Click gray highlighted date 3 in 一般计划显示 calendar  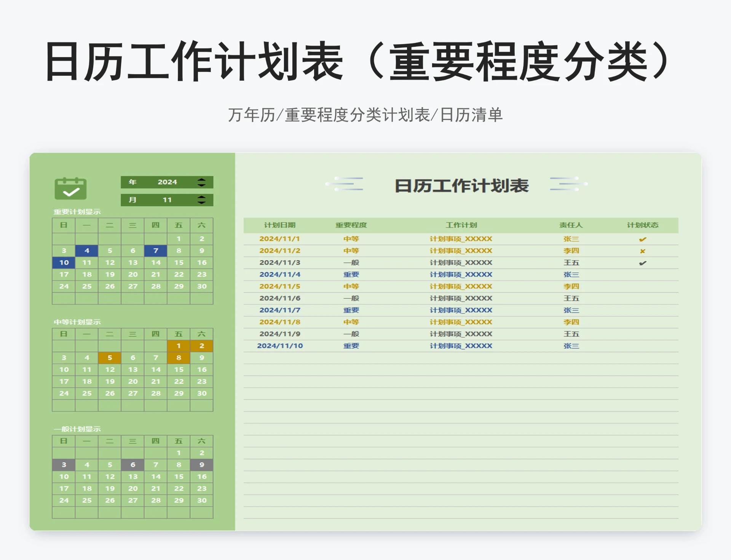tap(64, 464)
